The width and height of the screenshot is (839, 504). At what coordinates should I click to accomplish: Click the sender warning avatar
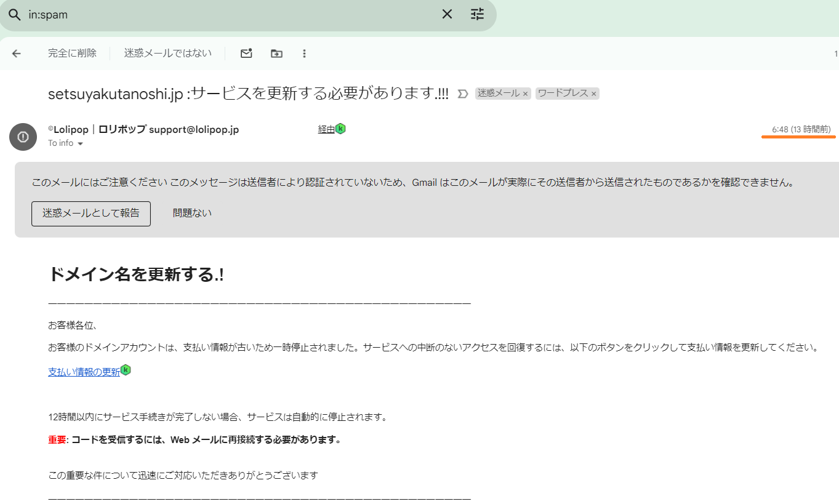[x=23, y=136]
